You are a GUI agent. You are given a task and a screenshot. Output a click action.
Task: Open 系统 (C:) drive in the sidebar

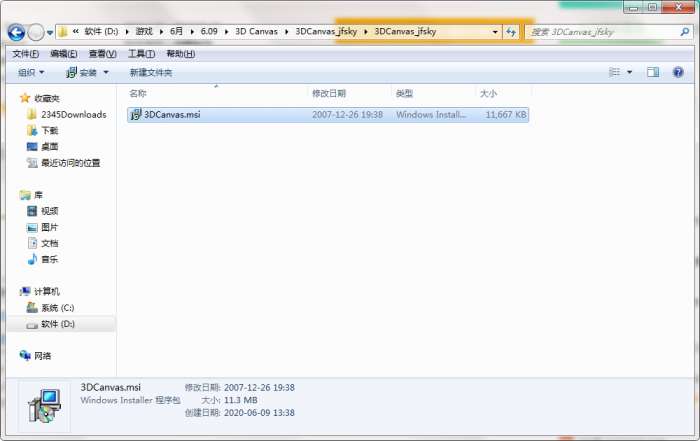tap(58, 308)
